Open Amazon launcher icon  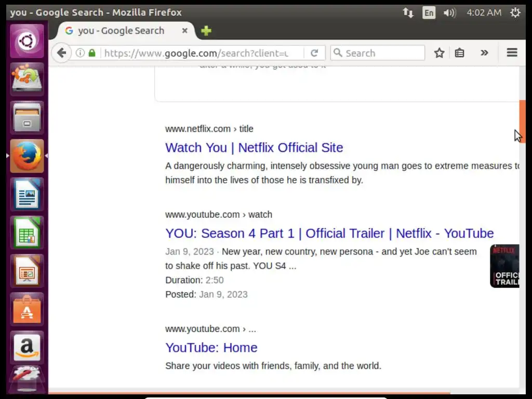point(27,348)
